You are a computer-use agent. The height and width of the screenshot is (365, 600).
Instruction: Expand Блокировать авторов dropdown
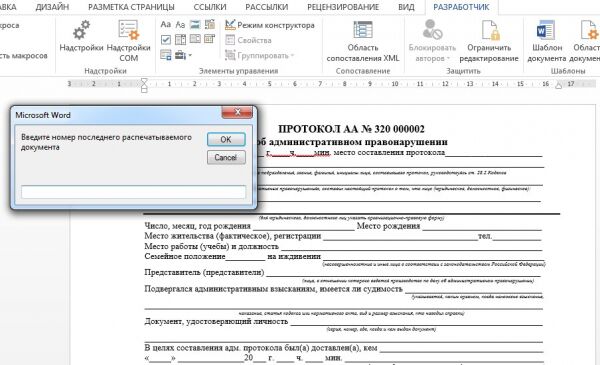pos(432,41)
